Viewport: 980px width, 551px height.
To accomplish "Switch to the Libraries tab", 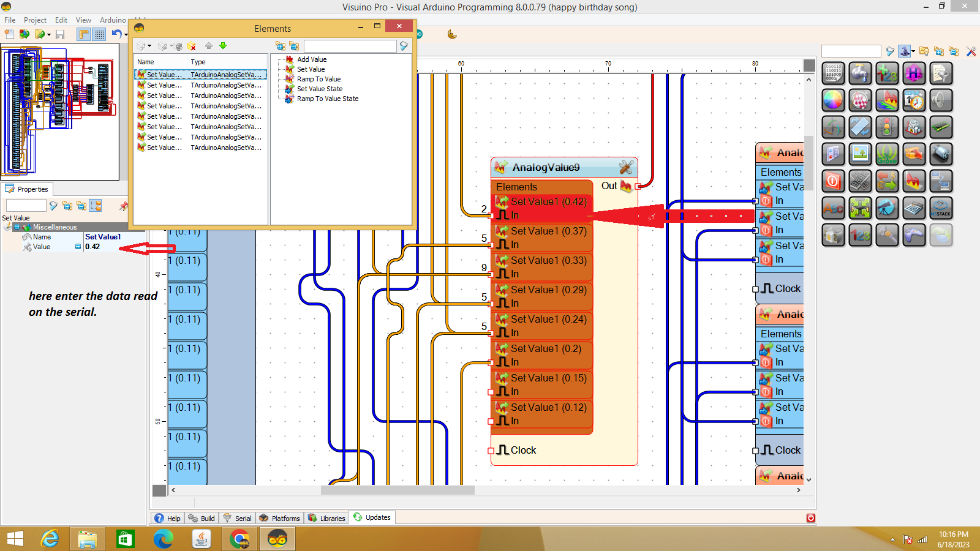I will click(x=326, y=518).
